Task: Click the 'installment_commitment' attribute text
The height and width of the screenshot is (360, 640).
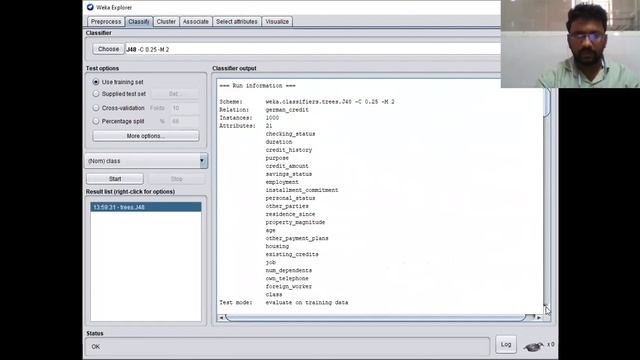Action: click(302, 190)
